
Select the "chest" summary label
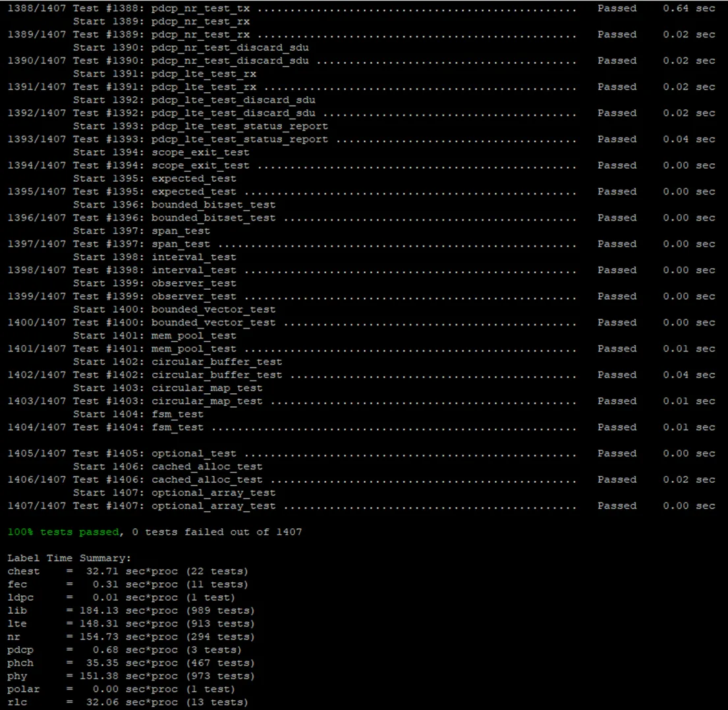tap(24, 571)
